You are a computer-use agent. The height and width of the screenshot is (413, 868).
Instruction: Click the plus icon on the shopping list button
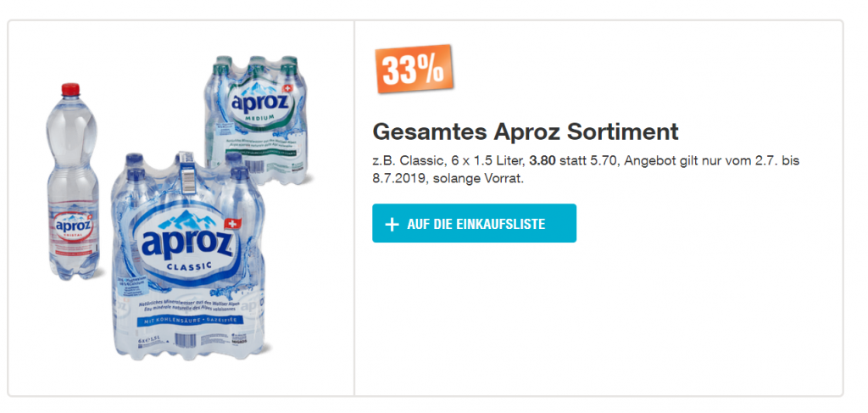[x=391, y=224]
